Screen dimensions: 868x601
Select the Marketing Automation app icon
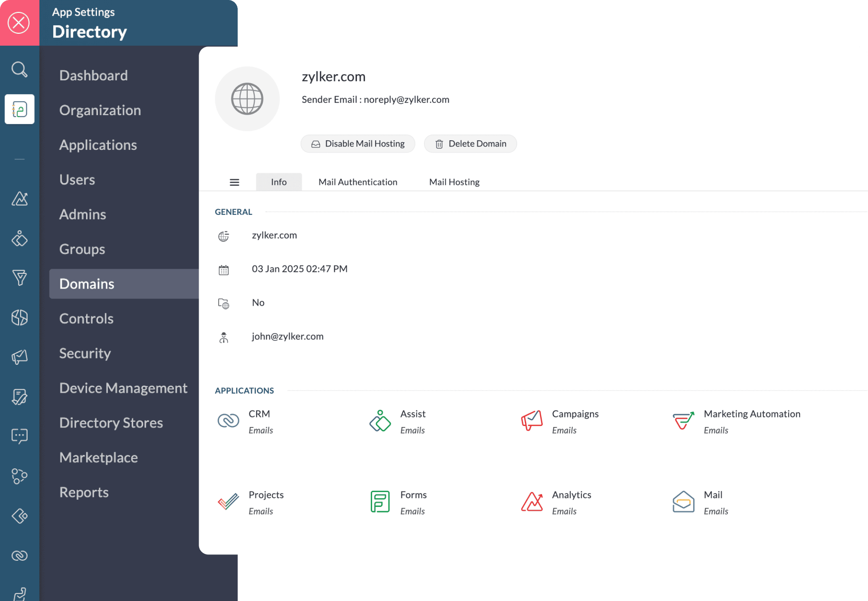click(683, 421)
